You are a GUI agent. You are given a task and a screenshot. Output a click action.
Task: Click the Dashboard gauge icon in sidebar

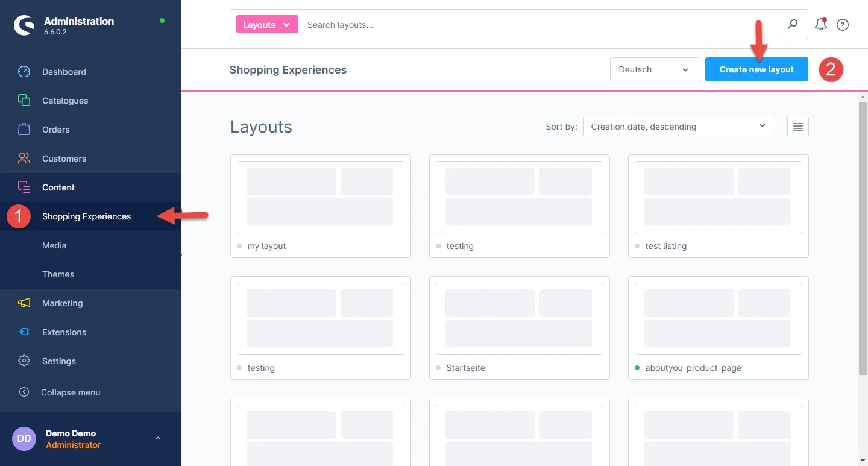pos(24,72)
